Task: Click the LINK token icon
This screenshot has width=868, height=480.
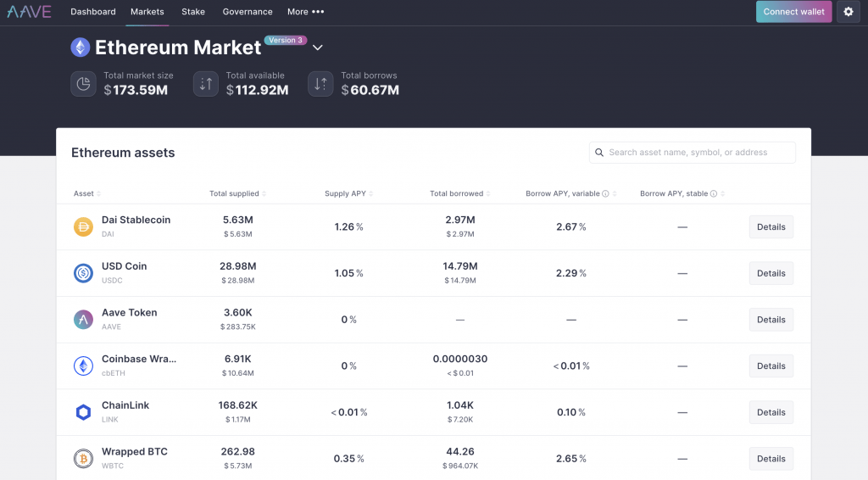Action: pos(84,412)
